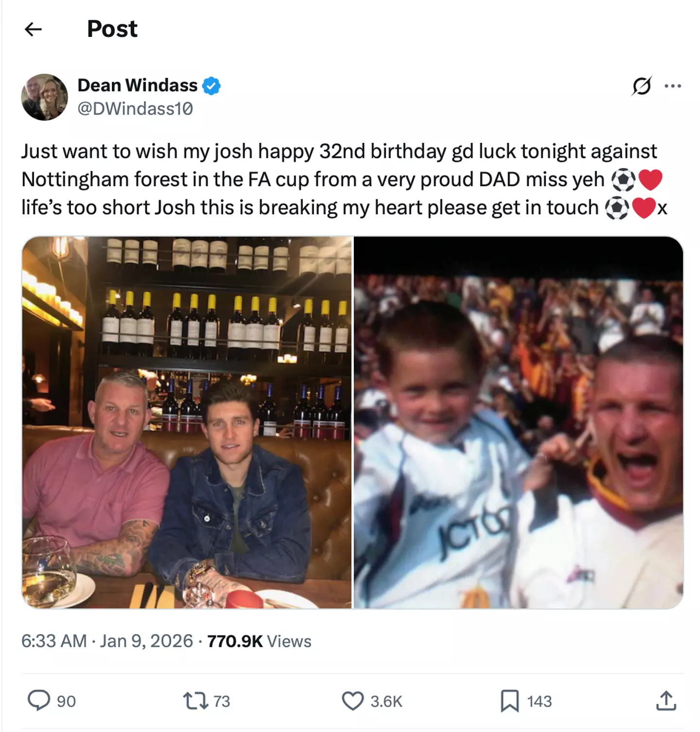Open the restaurant photo on the left
700x732 pixels.
pyautogui.click(x=187, y=422)
